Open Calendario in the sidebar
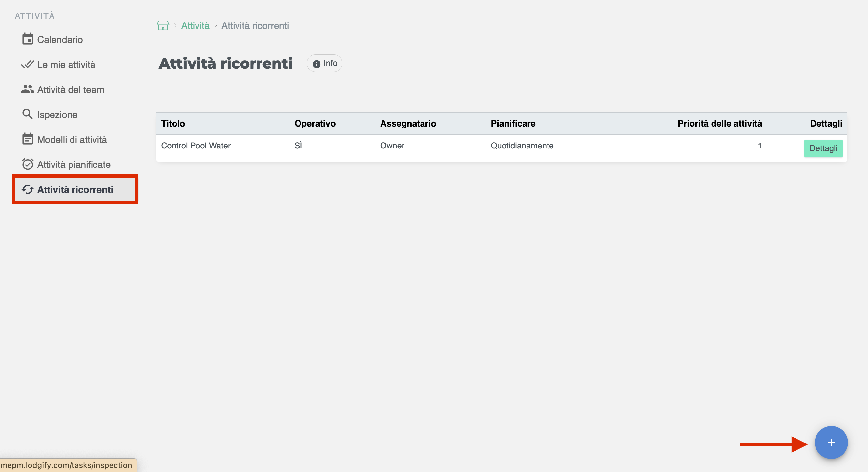 click(x=60, y=40)
